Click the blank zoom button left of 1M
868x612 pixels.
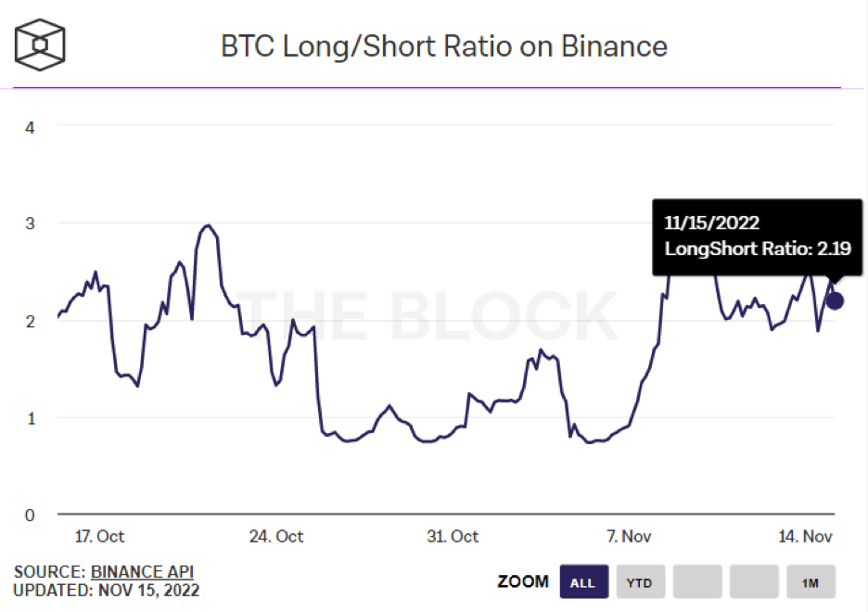pyautogui.click(x=753, y=582)
